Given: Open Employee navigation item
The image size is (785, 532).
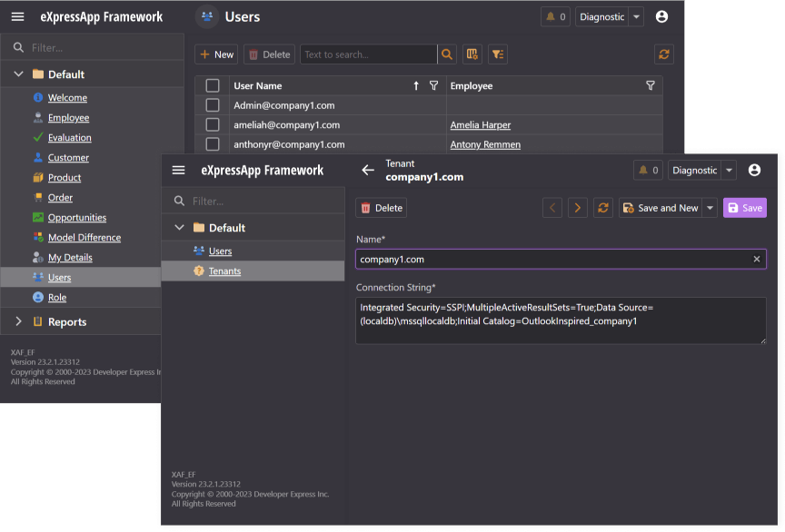Looking at the screenshot, I should point(68,118).
